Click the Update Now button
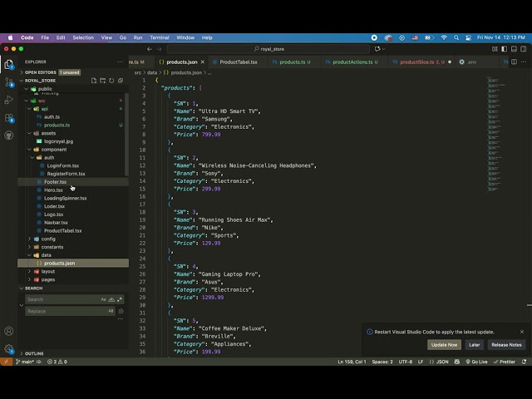532x399 pixels. (444, 344)
